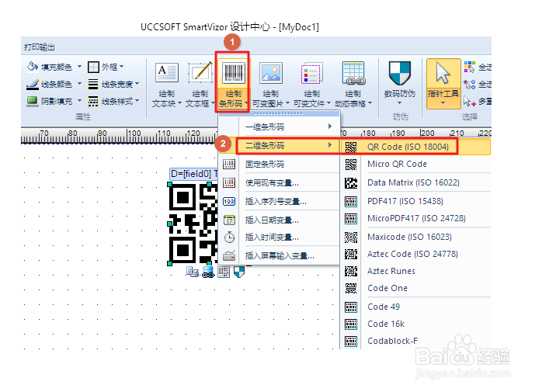This screenshot has width=542, height=392.
Task: Choose MicroPDF417 (ISO 24728) barcode type
Action: tap(416, 218)
